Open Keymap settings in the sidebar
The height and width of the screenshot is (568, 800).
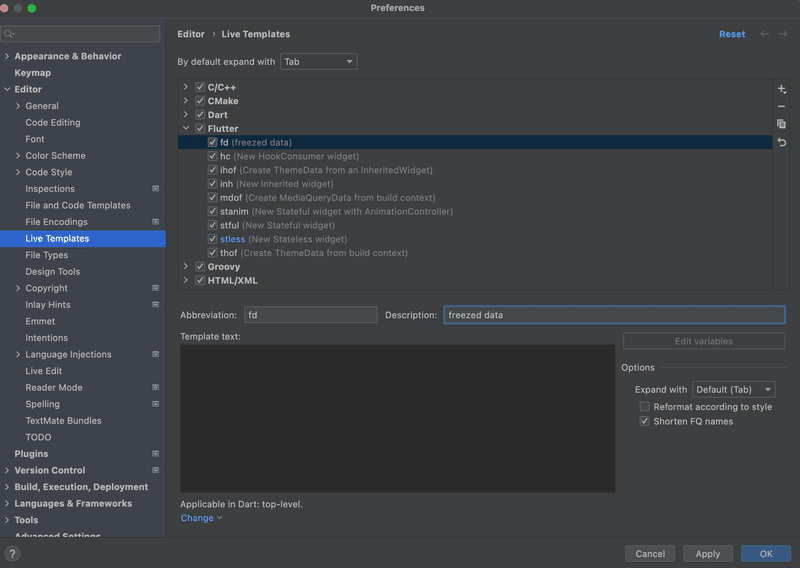[x=32, y=73]
